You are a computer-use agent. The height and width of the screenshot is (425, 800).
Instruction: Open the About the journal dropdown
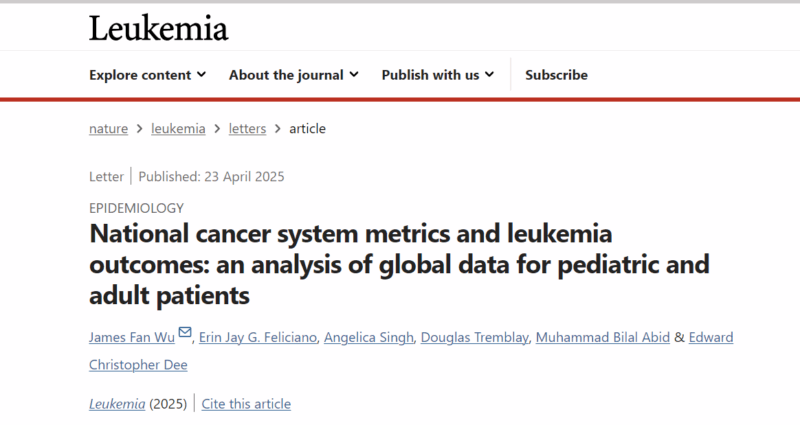[293, 75]
